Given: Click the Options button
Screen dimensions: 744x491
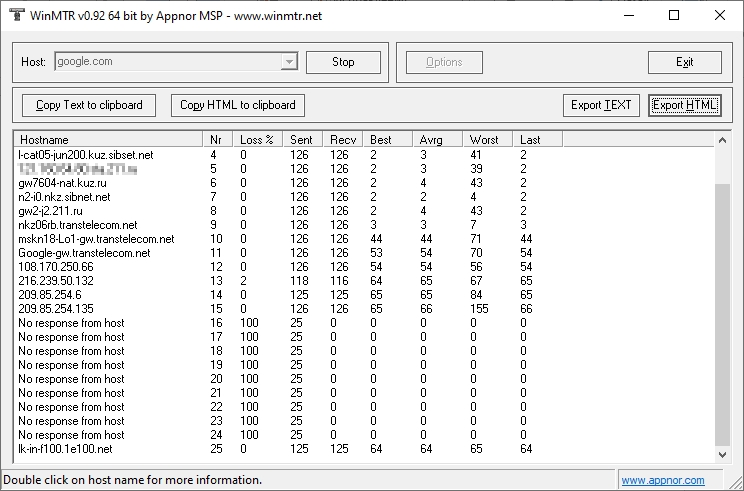Looking at the screenshot, I should pyautogui.click(x=444, y=62).
